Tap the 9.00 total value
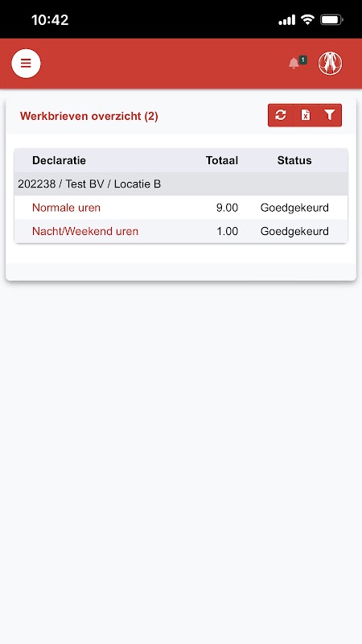Viewport: 362px width, 644px height. click(x=227, y=208)
